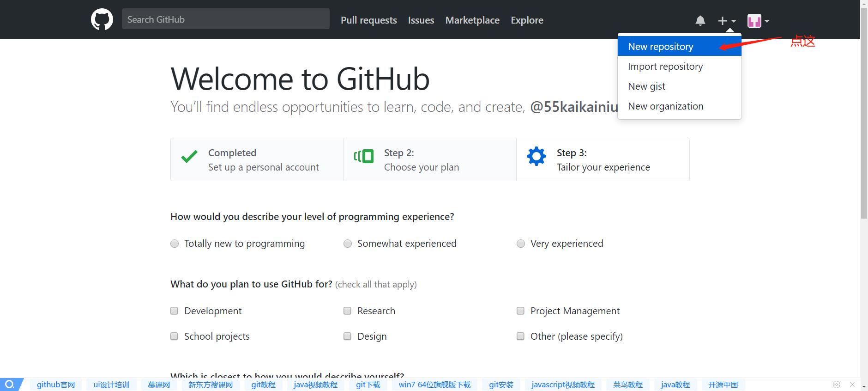The height and width of the screenshot is (391, 868).
Task: Open the github官网 bookmark
Action: [x=56, y=385]
